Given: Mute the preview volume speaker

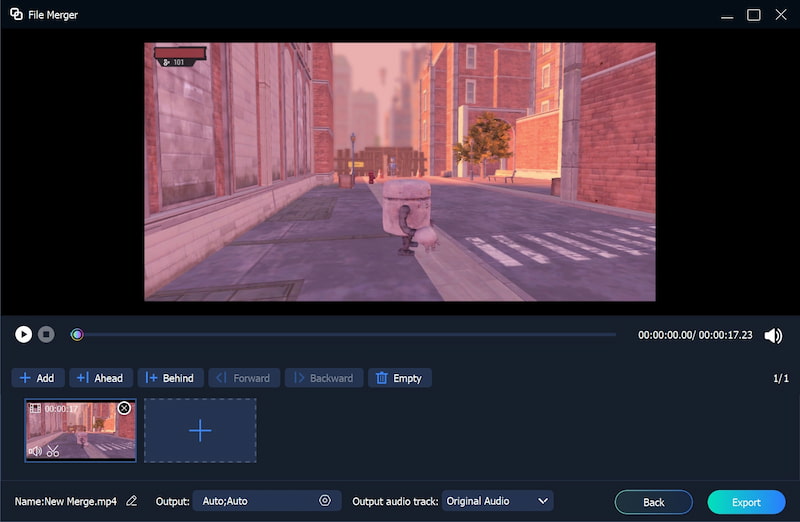Looking at the screenshot, I should tap(773, 335).
